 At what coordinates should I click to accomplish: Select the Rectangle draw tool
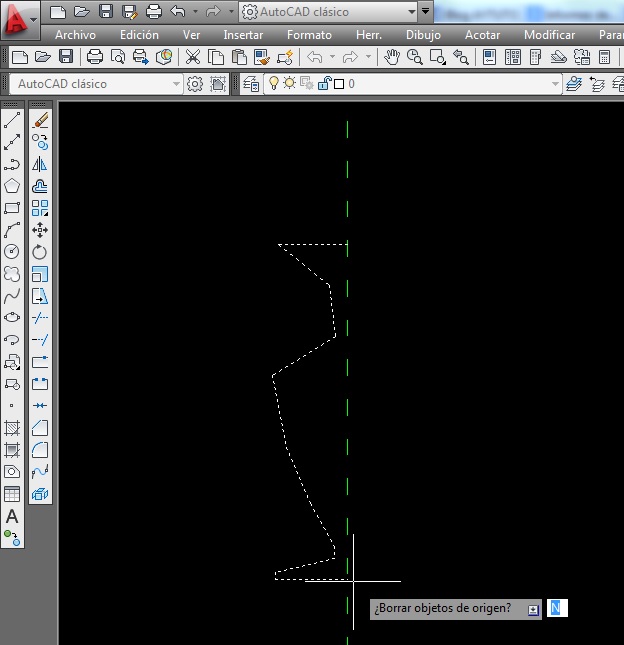tap(12, 208)
